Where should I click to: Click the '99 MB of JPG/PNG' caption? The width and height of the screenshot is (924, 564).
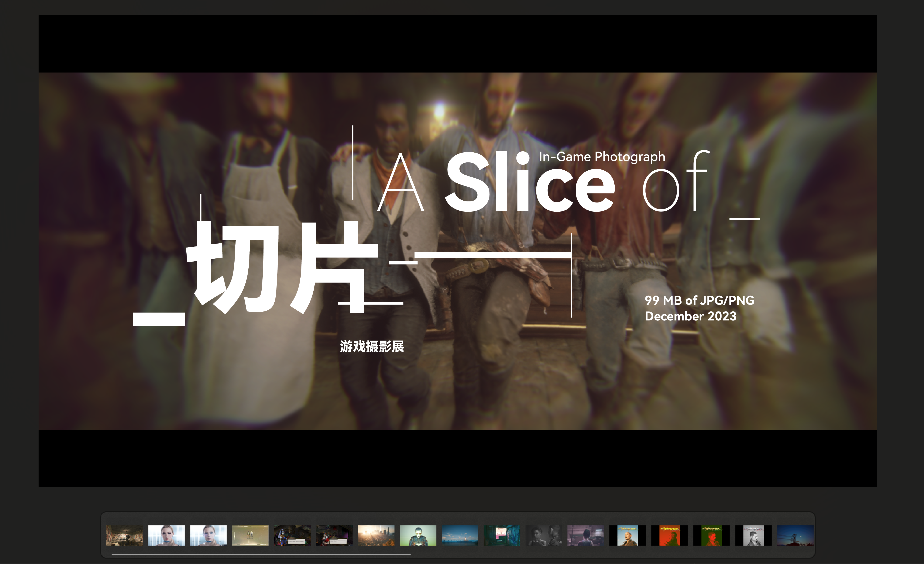(699, 300)
